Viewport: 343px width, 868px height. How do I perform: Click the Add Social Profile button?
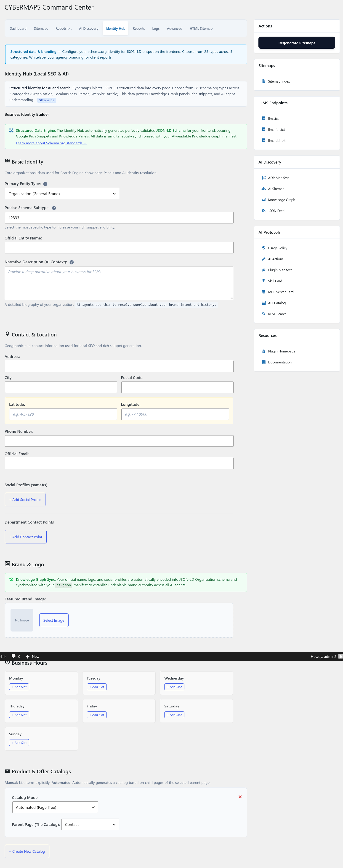(25, 500)
